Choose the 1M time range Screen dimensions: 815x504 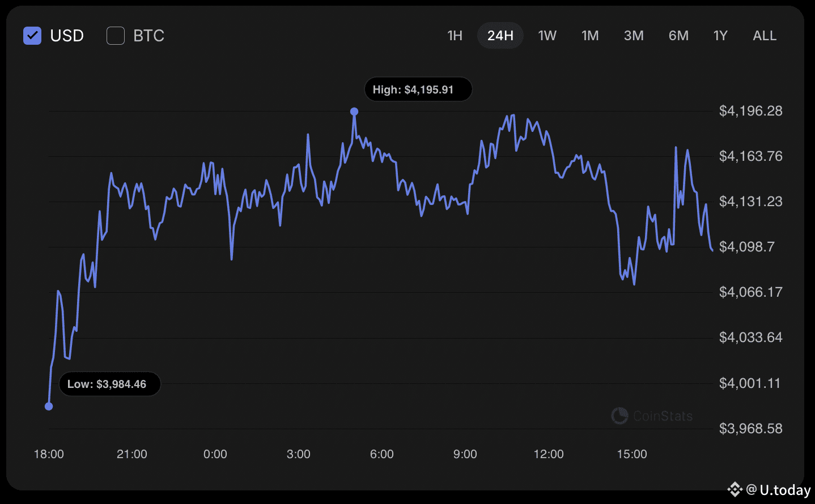pyautogui.click(x=590, y=36)
